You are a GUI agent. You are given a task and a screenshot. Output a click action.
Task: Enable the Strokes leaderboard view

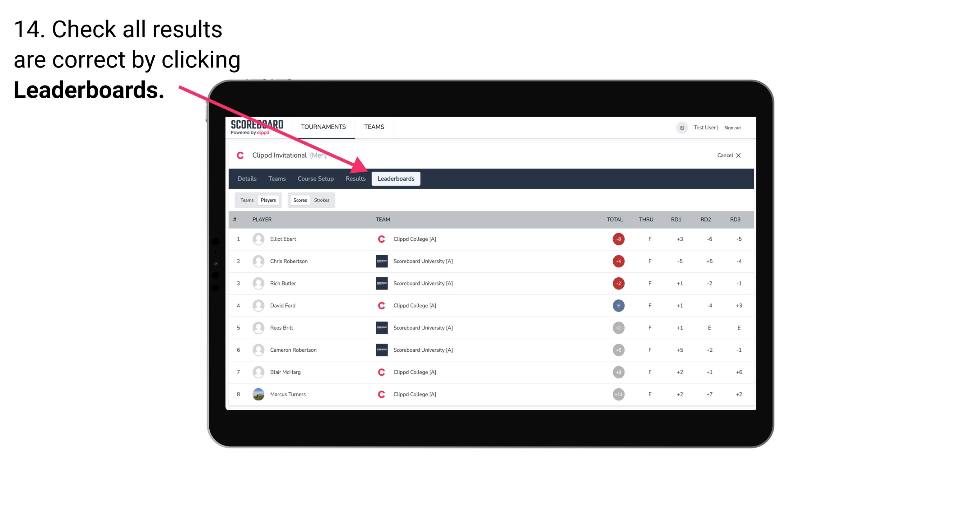coord(323,200)
